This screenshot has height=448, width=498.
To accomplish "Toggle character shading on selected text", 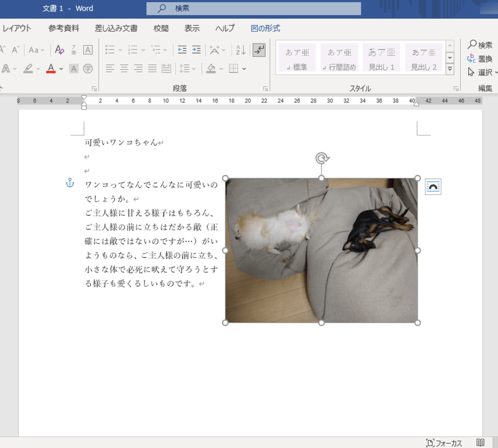I will 74,69.
